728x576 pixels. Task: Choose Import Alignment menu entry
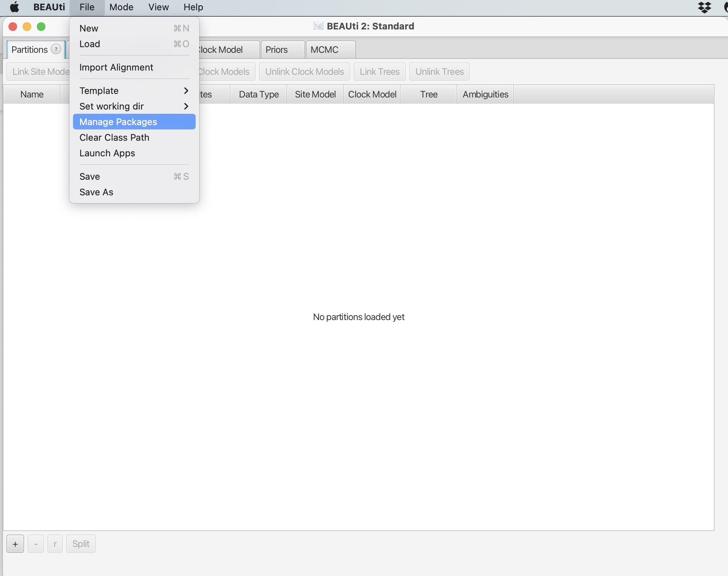point(116,67)
